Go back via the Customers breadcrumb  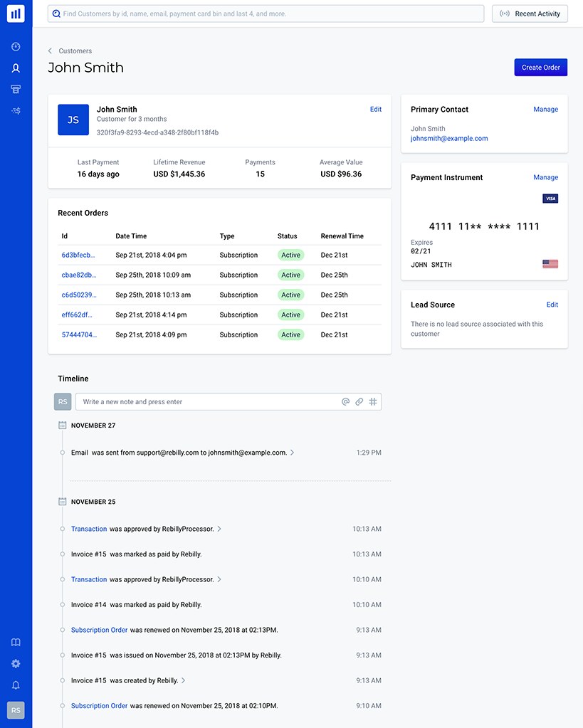coord(75,51)
